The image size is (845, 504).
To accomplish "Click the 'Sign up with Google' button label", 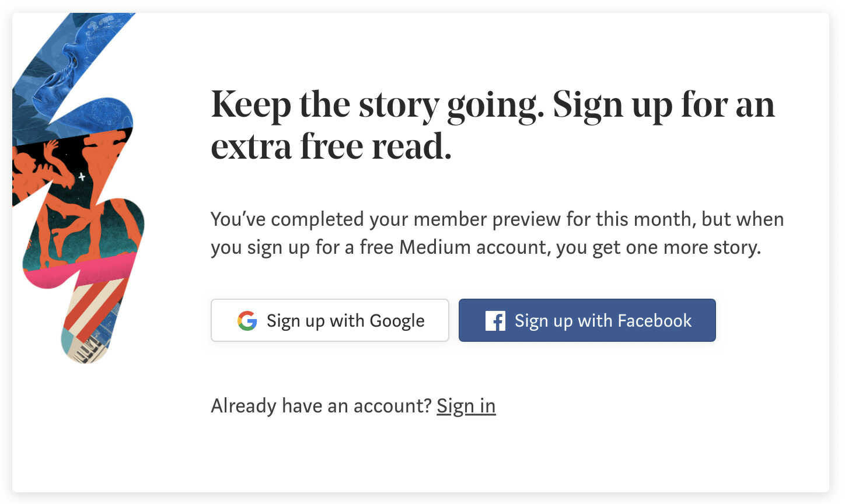I will pos(345,321).
